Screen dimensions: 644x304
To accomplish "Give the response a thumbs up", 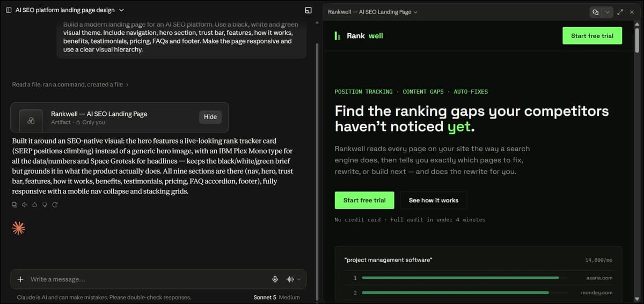I will pos(35,204).
